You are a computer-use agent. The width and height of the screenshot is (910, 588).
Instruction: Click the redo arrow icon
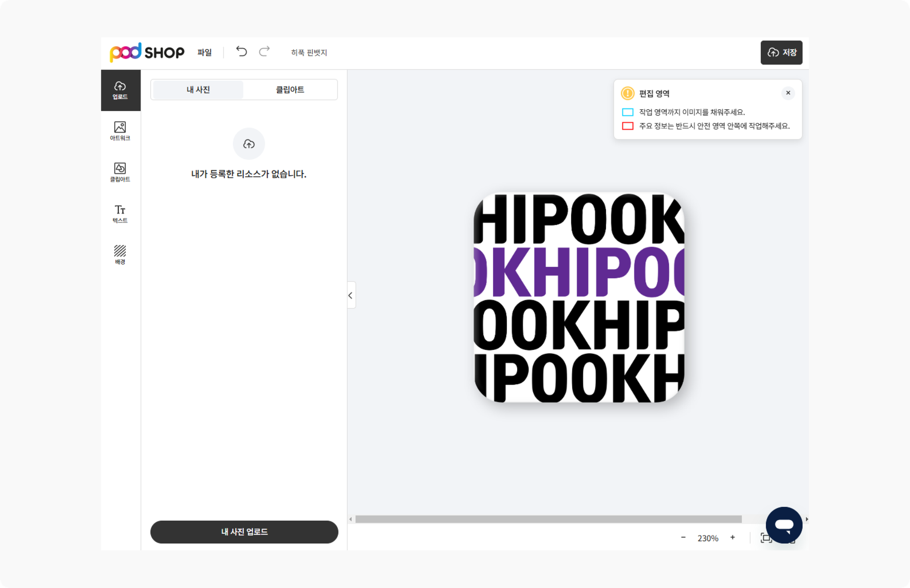[264, 52]
